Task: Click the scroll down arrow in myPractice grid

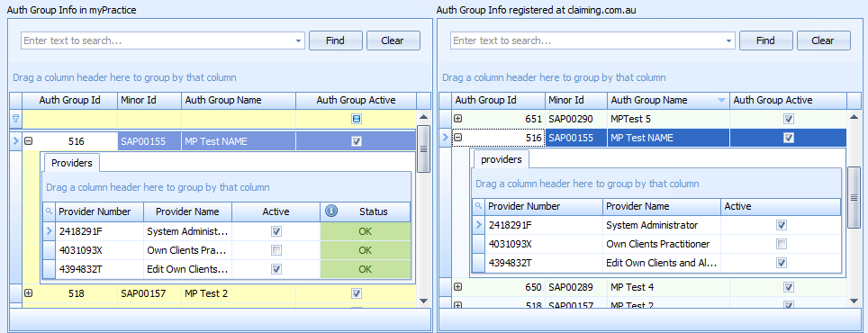Action: tap(423, 301)
